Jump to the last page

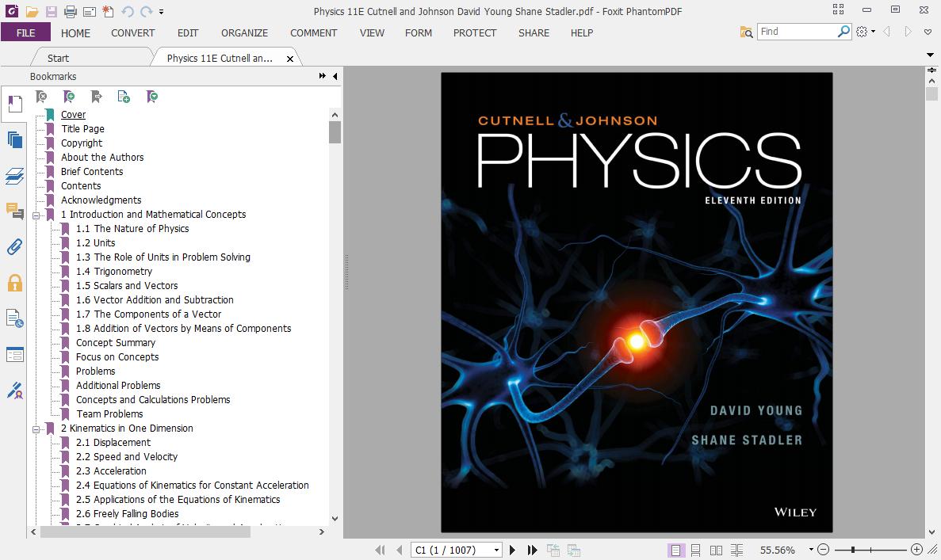(532, 550)
